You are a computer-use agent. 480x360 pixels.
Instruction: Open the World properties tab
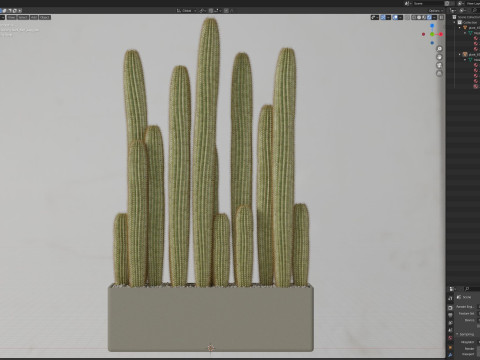pyautogui.click(x=450, y=338)
